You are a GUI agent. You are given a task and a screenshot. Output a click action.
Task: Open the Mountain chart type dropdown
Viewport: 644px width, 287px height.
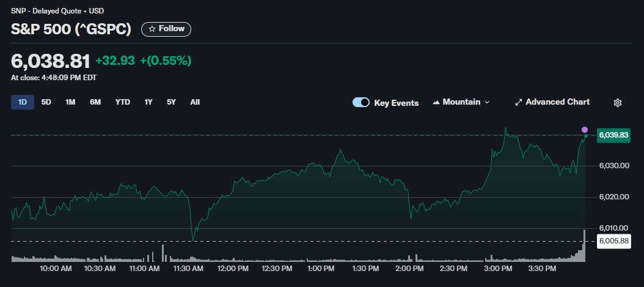[461, 102]
